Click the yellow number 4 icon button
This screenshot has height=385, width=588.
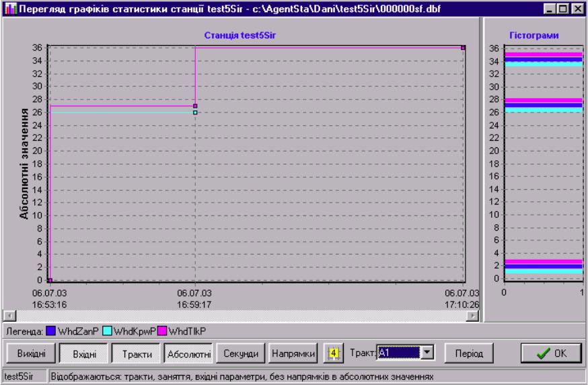[x=334, y=353]
